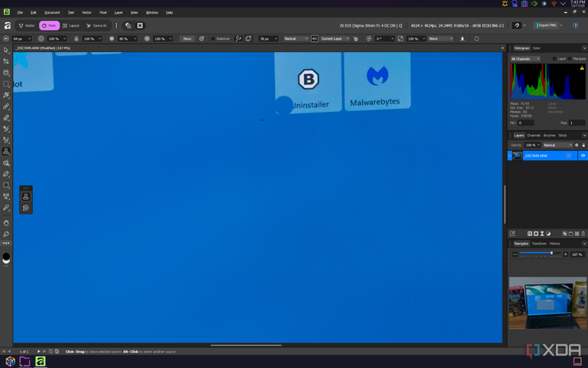The image size is (588, 368).
Task: Click the hexagon launcher icon in the taskbar
Action: click(10, 361)
